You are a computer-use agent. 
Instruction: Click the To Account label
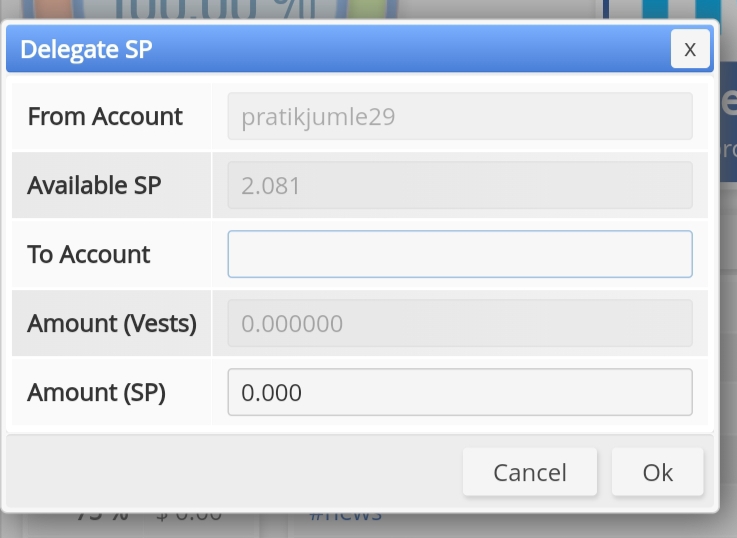88,254
